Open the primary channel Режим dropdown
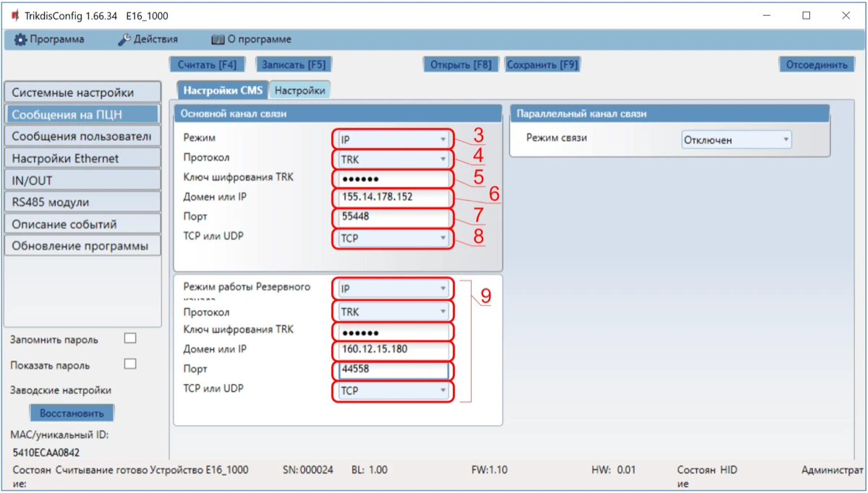 (393, 140)
